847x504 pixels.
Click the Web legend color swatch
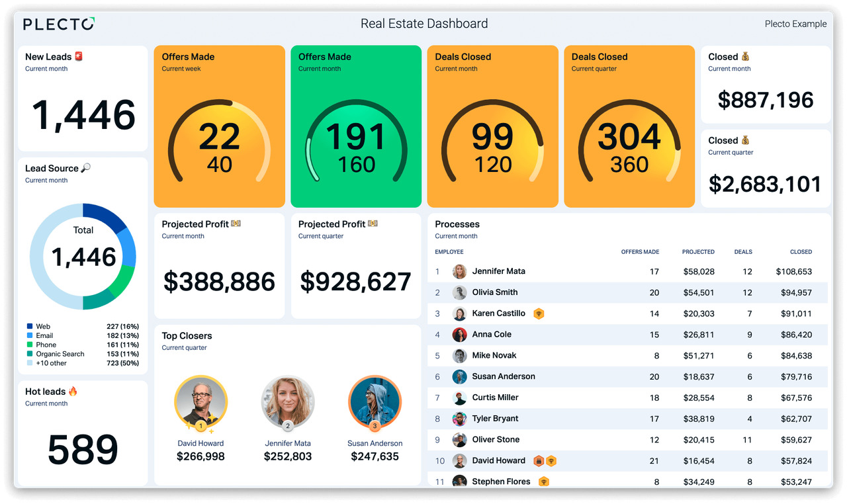click(30, 327)
